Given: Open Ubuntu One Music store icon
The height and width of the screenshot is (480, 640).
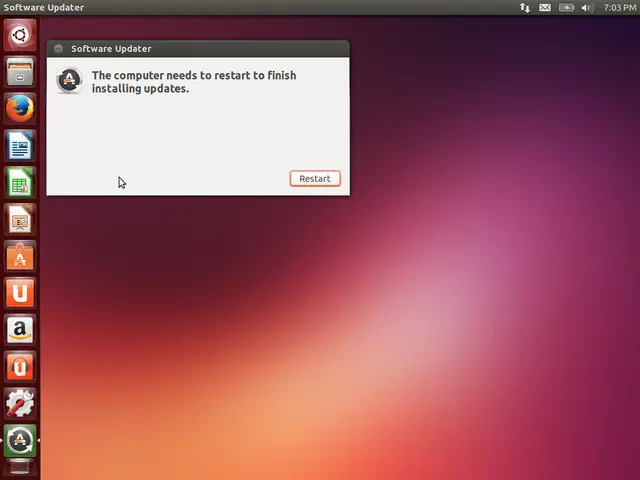Looking at the screenshot, I should [x=20, y=367].
